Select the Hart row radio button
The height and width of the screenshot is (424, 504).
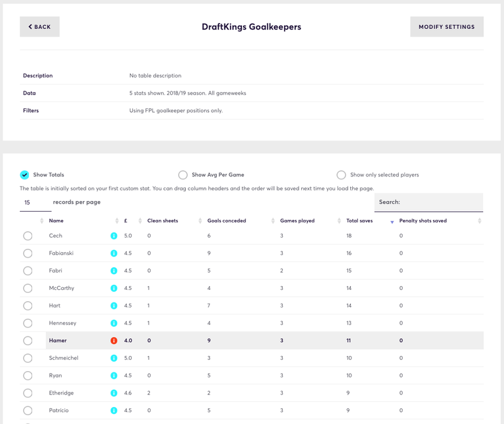pos(28,306)
